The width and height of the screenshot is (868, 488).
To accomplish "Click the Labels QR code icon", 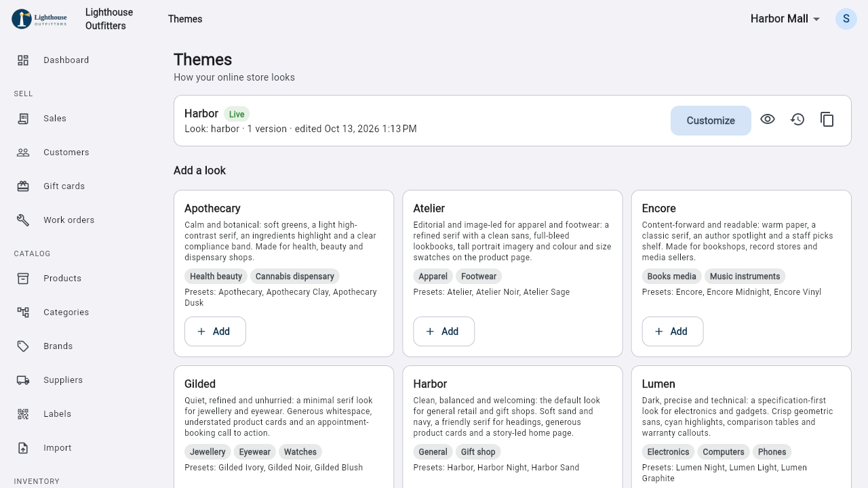I will (x=23, y=414).
